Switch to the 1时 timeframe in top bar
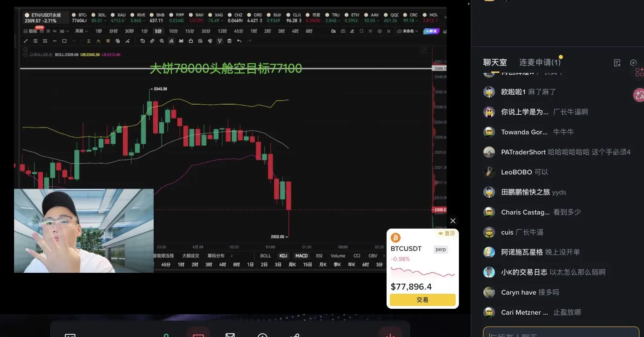Viewport: 644px width, 337px height. point(254,31)
